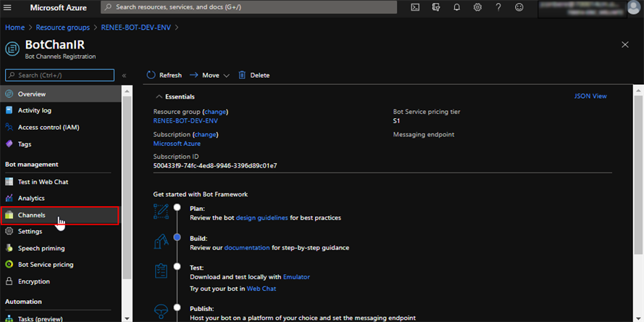Open the documentation link
The height and width of the screenshot is (322, 644).
coord(247,248)
